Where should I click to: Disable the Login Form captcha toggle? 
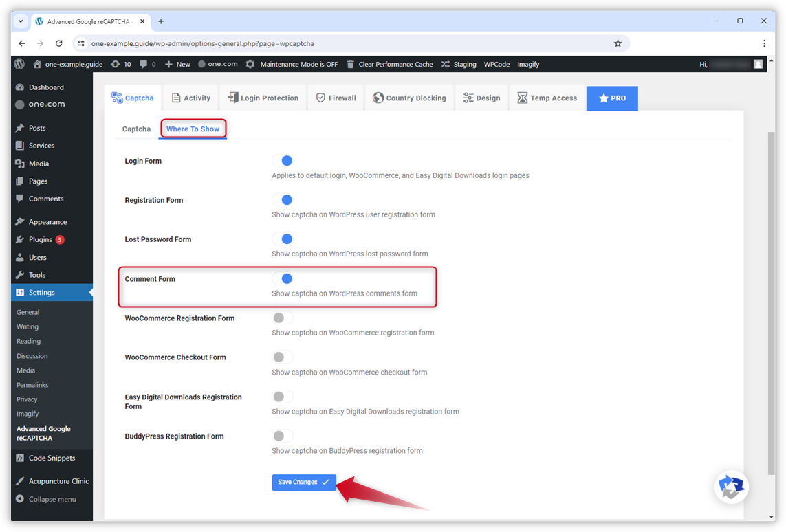click(283, 161)
